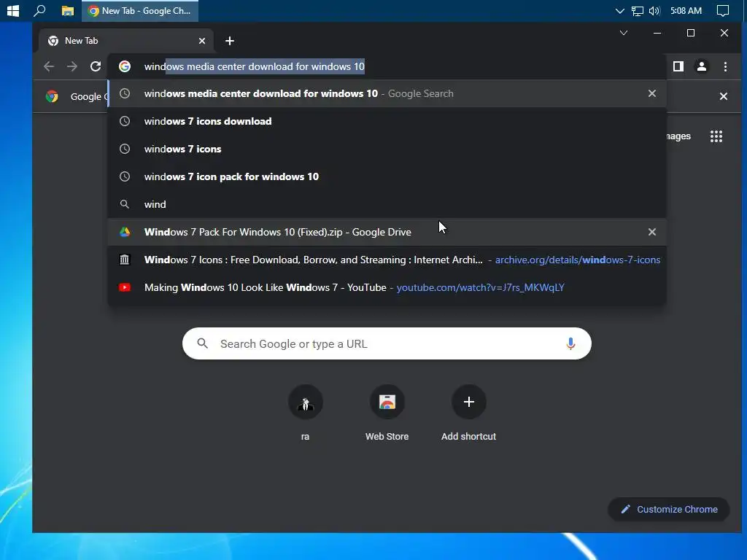Open Making Windows 10 YouTube suggestion
747x560 pixels.
pyautogui.click(x=387, y=287)
